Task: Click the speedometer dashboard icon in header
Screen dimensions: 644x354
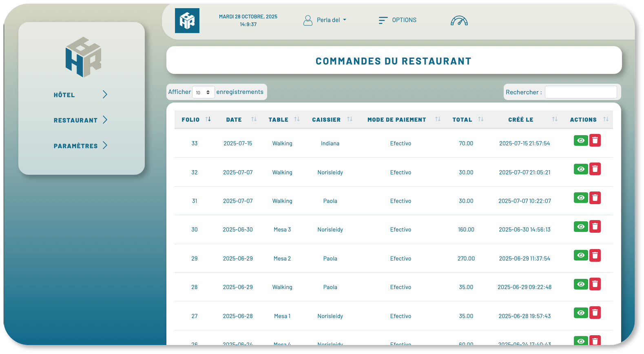Action: [x=459, y=20]
